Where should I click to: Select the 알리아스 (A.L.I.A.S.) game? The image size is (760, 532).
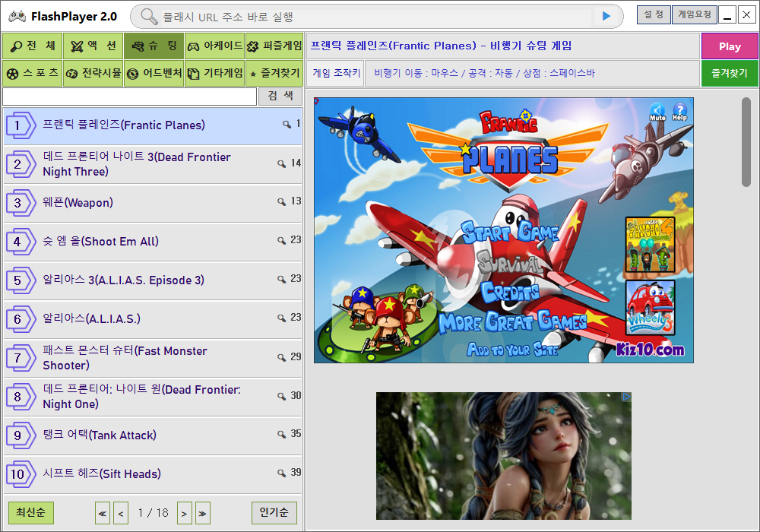153,319
